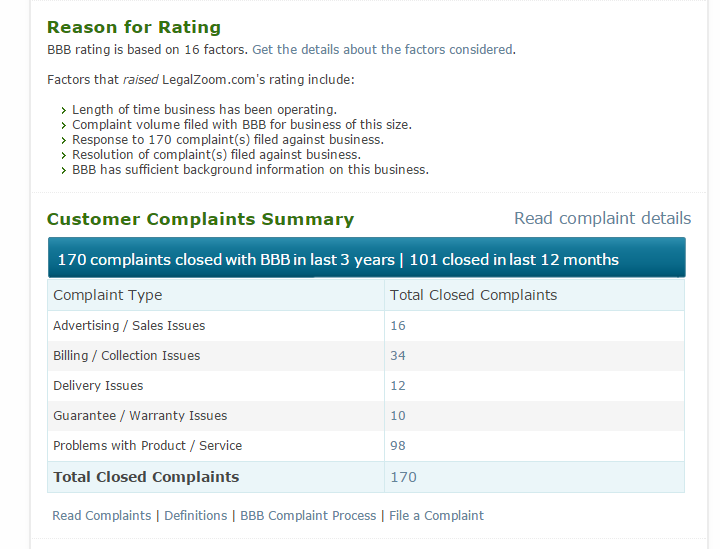Select 'Advertising / Sales Issues' row label
This screenshot has width=720, height=549.
129,325
